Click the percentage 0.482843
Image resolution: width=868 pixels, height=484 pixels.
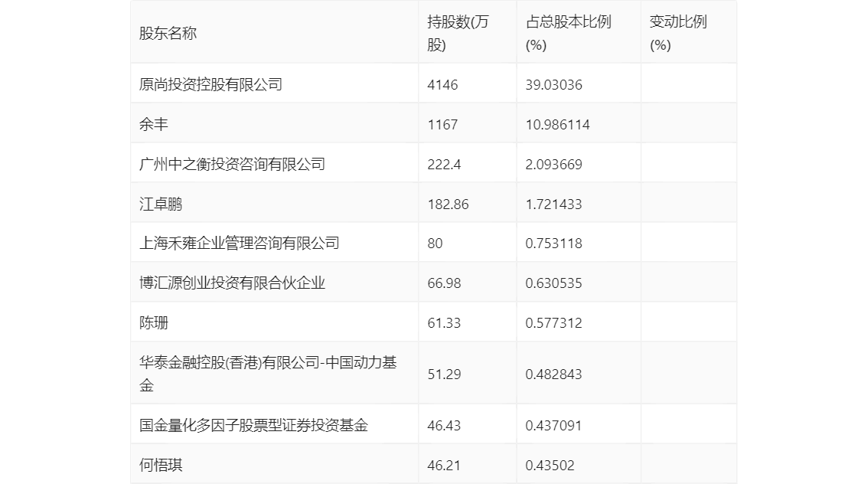point(553,374)
